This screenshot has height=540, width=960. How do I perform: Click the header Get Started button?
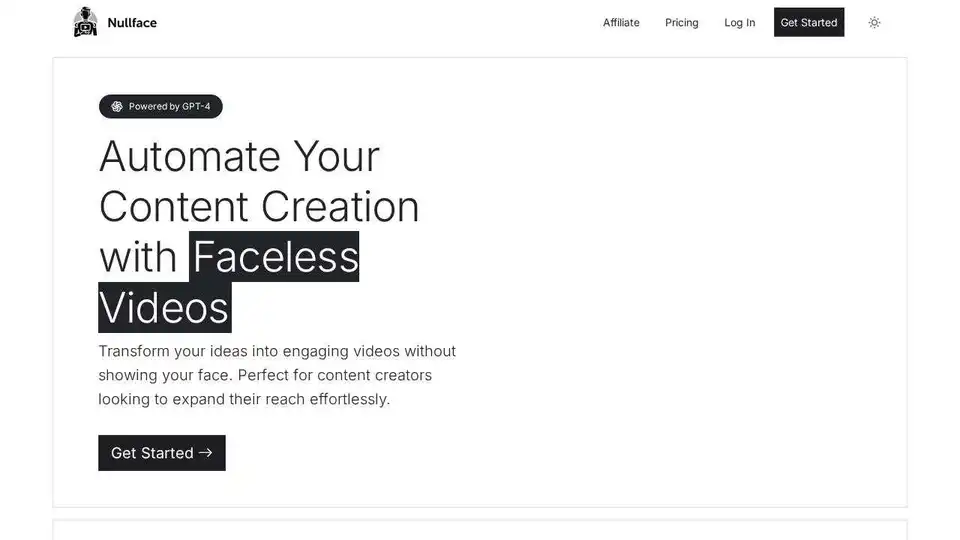(x=809, y=22)
